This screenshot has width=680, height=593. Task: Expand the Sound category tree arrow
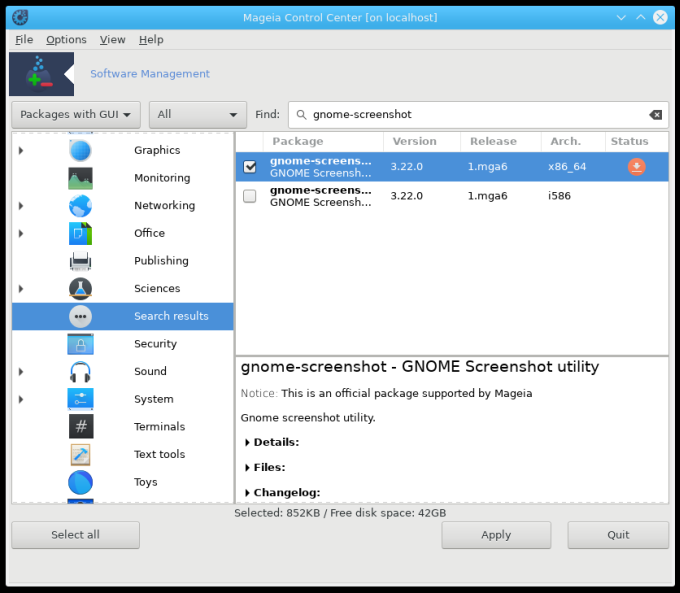(x=21, y=372)
